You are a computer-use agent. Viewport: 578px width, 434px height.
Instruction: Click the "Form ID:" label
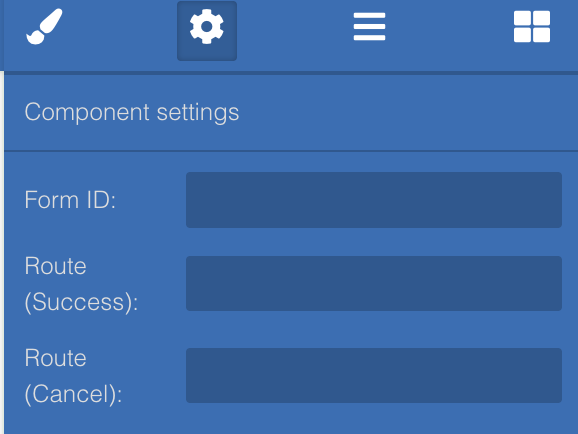tap(70, 200)
